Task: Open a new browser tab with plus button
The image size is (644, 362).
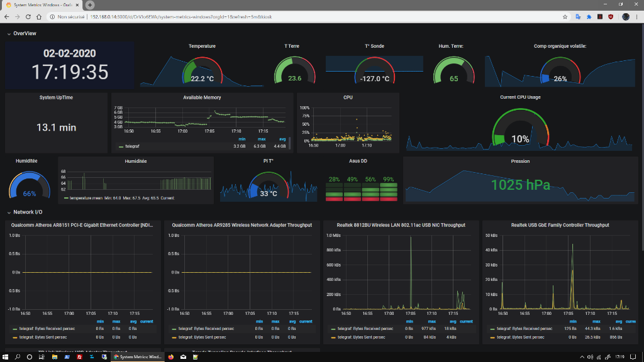Action: click(90, 5)
